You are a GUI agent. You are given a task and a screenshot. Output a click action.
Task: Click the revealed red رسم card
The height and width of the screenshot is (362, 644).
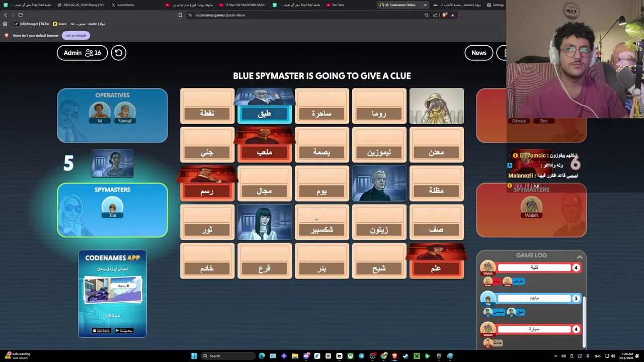(207, 184)
